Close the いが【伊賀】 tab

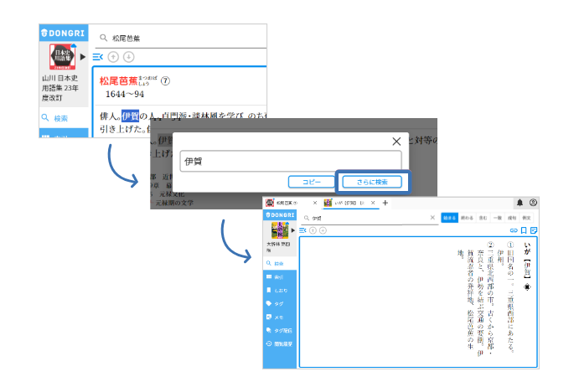(373, 203)
